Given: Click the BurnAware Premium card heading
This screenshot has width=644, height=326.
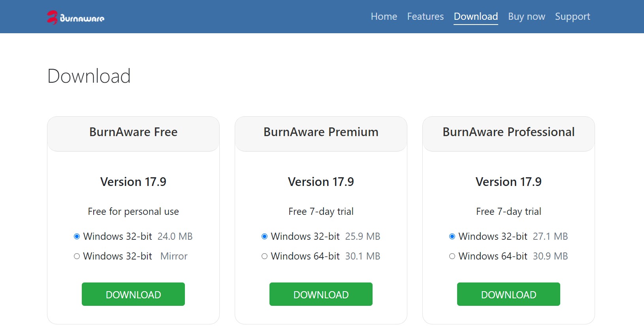Looking at the screenshot, I should (321, 132).
